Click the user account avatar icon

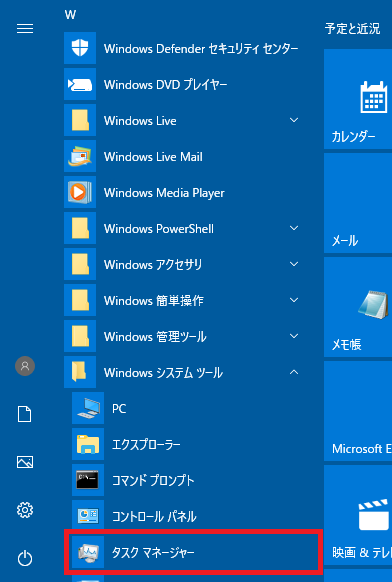coord(25,366)
